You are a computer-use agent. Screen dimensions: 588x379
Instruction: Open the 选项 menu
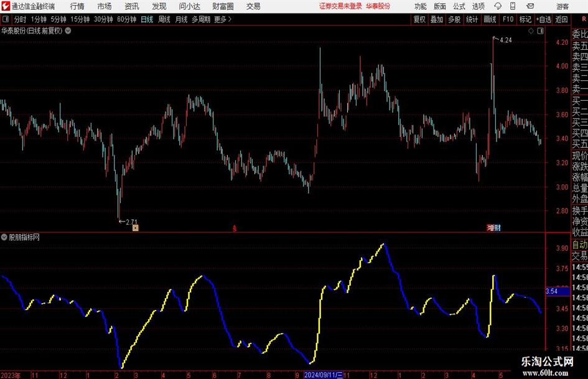[478, 6]
